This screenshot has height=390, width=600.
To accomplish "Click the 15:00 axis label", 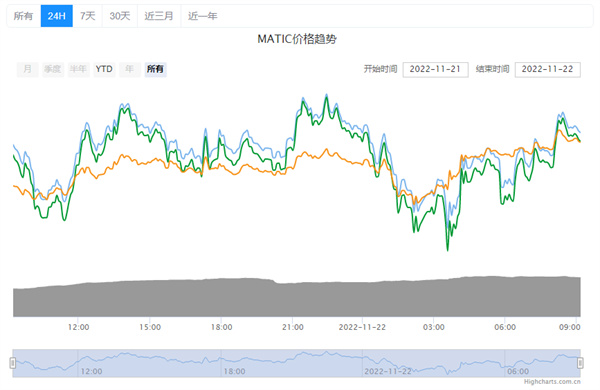I will click(x=150, y=327).
